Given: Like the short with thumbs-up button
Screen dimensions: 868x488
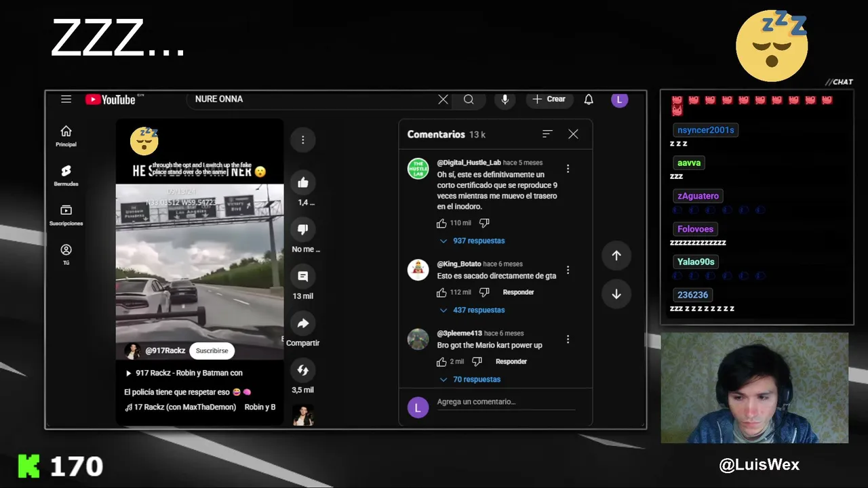Looking at the screenshot, I should tap(303, 183).
